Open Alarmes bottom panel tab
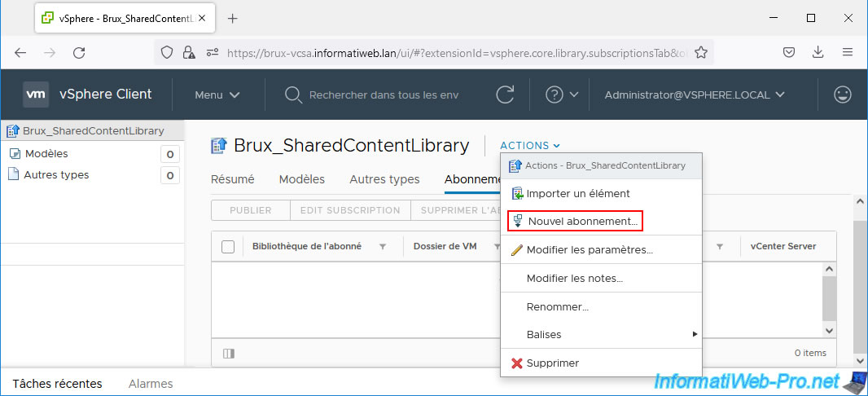This screenshot has height=396, width=868. tap(151, 383)
